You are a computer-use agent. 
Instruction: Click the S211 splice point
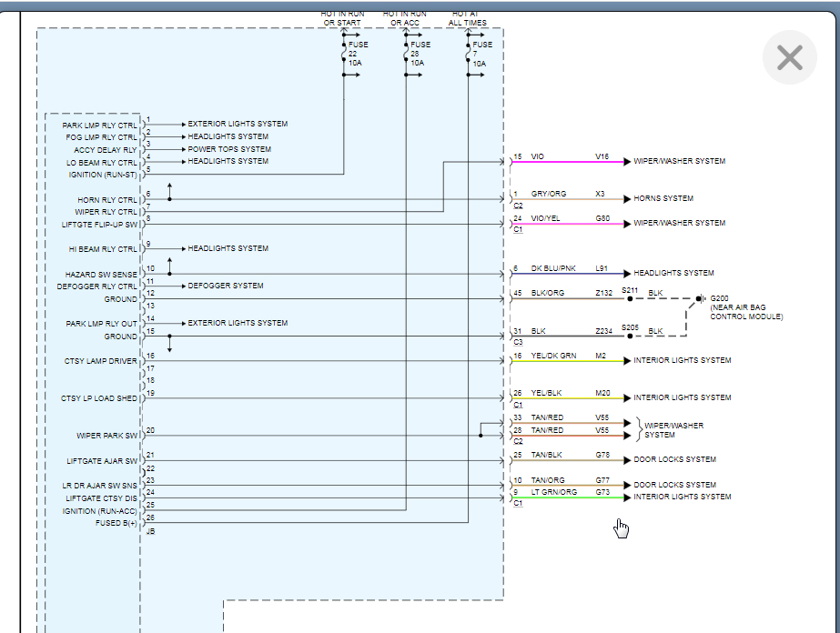pos(629,298)
